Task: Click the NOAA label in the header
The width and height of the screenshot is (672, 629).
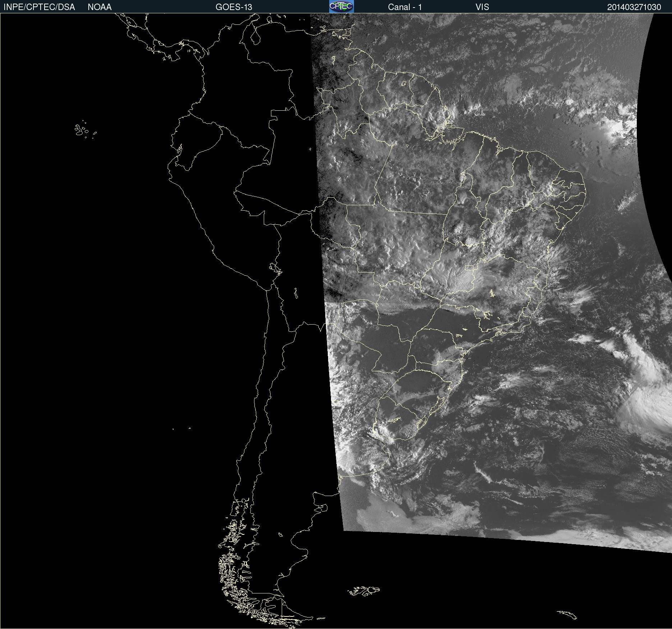Action: coord(100,7)
